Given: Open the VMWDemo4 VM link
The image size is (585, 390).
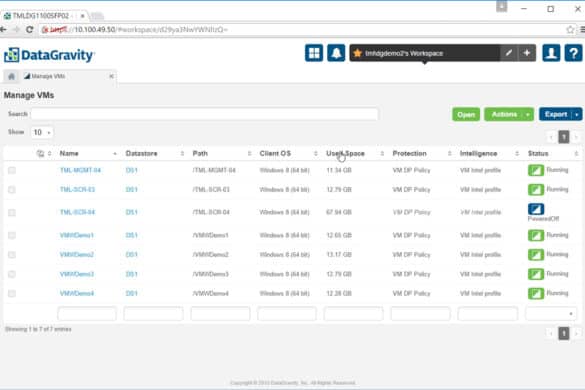Looking at the screenshot, I should (77, 293).
